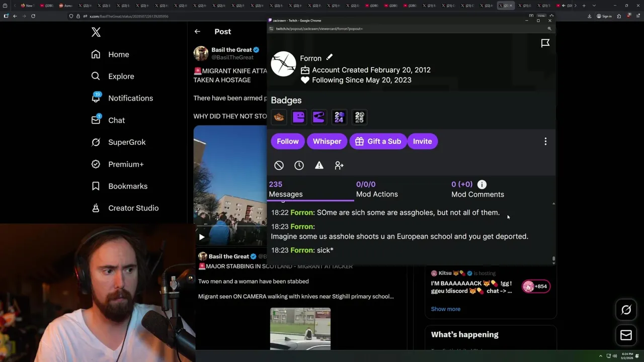The image size is (644, 362).
Task: Play the video in Basil's post
Action: tap(201, 237)
